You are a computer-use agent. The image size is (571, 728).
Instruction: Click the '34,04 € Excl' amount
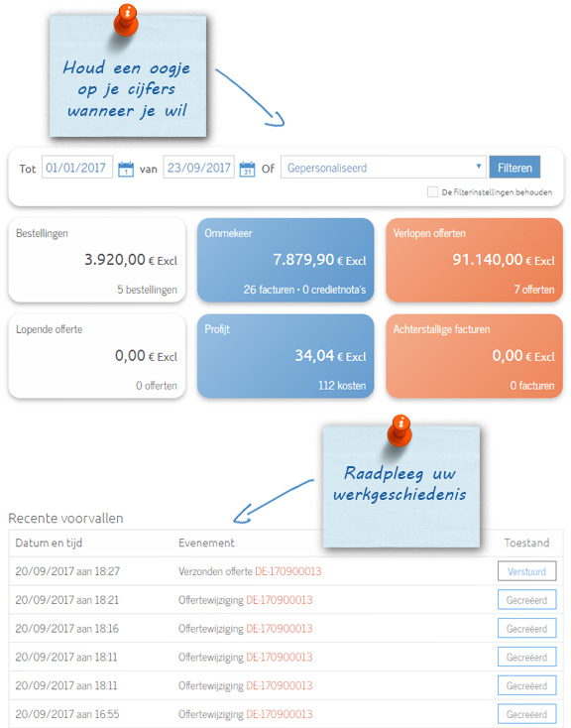click(330, 356)
